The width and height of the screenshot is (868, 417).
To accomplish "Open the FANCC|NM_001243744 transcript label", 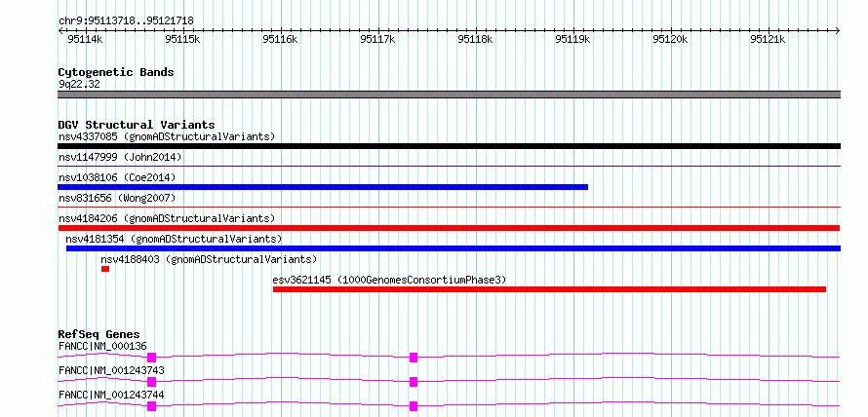I will click(111, 395).
